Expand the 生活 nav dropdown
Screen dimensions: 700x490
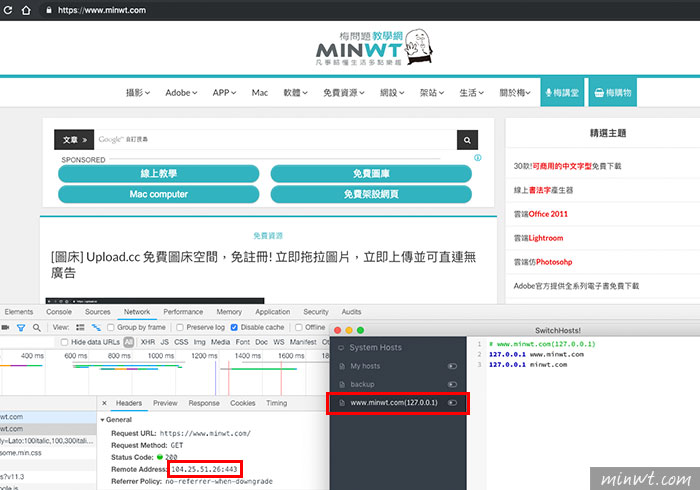(x=471, y=93)
